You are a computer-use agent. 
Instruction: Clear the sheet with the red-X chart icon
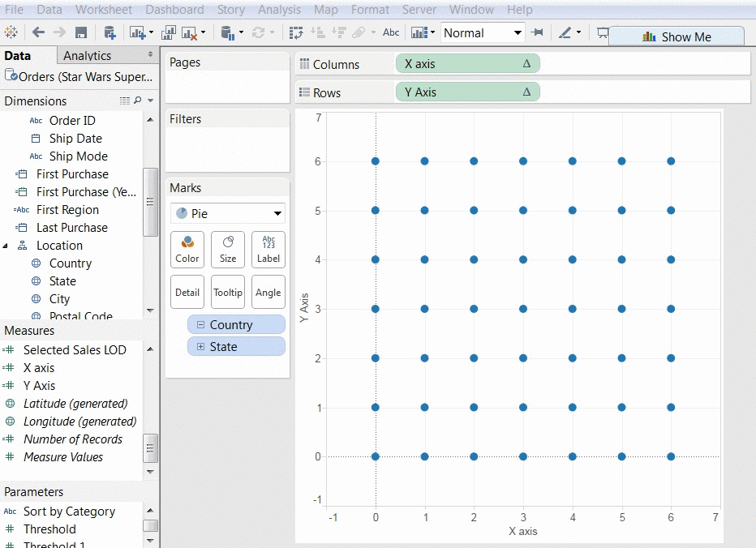[x=190, y=32]
